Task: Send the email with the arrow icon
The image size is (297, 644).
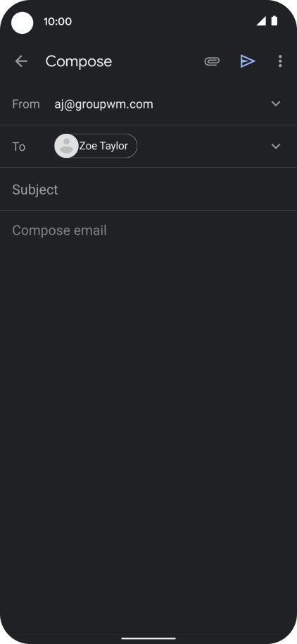Action: [x=247, y=61]
